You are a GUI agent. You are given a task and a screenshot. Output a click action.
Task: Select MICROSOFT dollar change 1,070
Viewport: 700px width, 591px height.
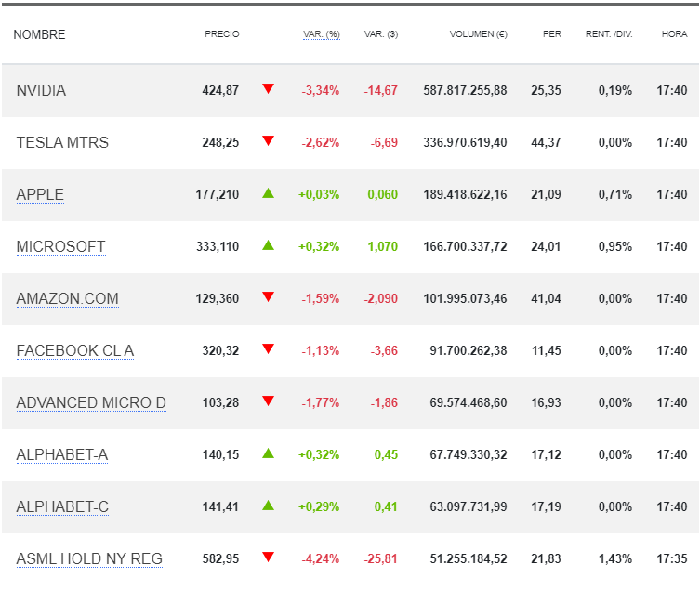click(x=383, y=247)
